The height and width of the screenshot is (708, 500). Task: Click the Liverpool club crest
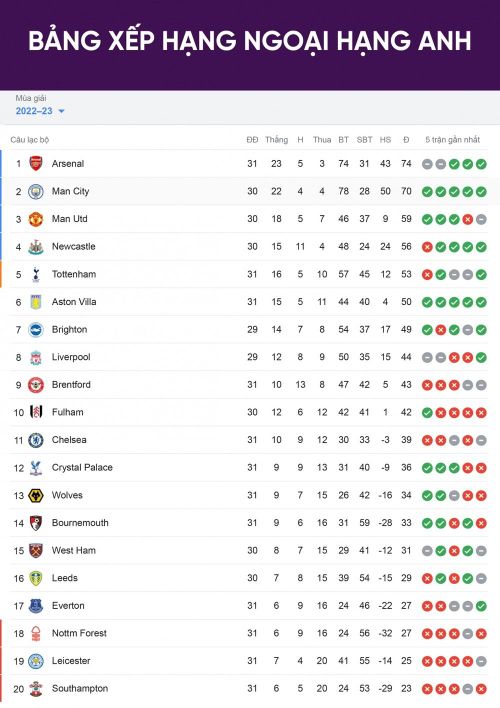coord(36,357)
